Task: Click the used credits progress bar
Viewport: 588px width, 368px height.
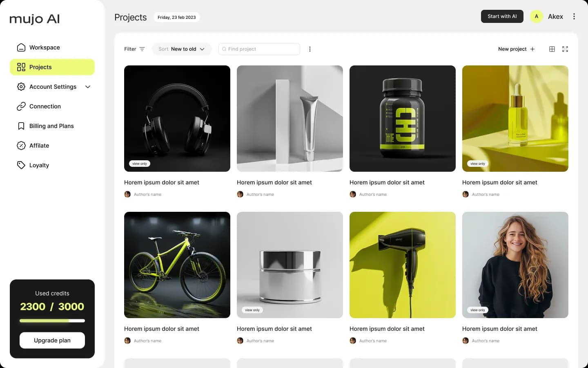Action: point(52,321)
